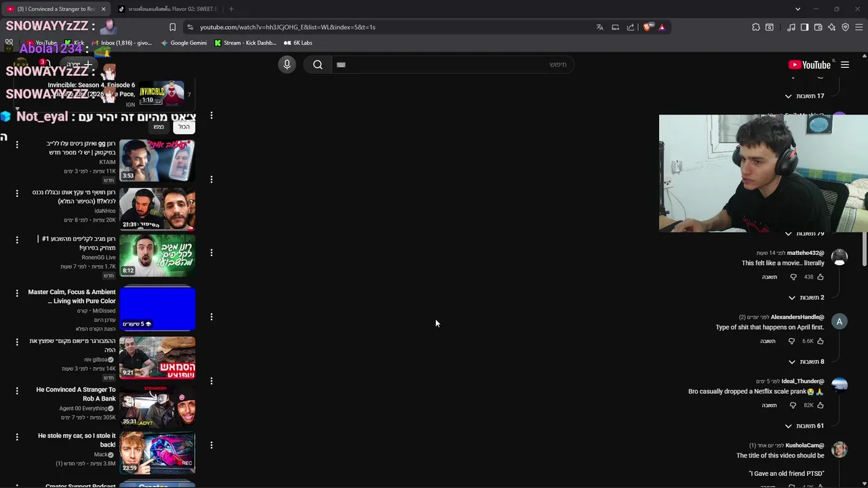Open KusholaCam's profile avatar
Screen dimensions: 868x488
pyautogui.click(x=840, y=450)
